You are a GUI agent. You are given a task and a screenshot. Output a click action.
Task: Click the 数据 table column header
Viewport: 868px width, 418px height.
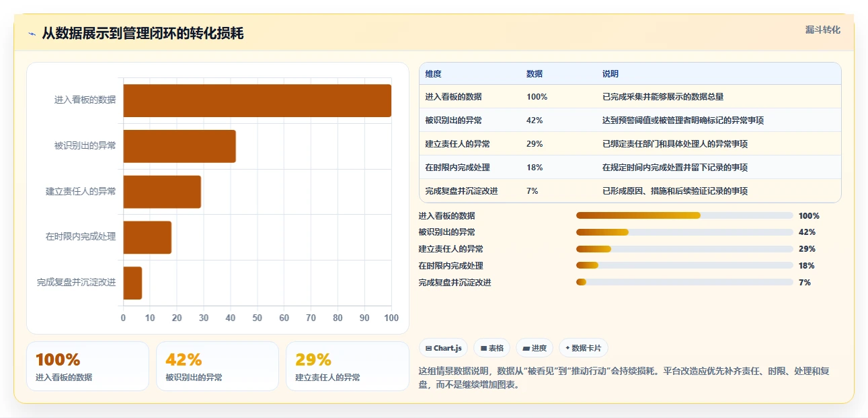pos(535,73)
